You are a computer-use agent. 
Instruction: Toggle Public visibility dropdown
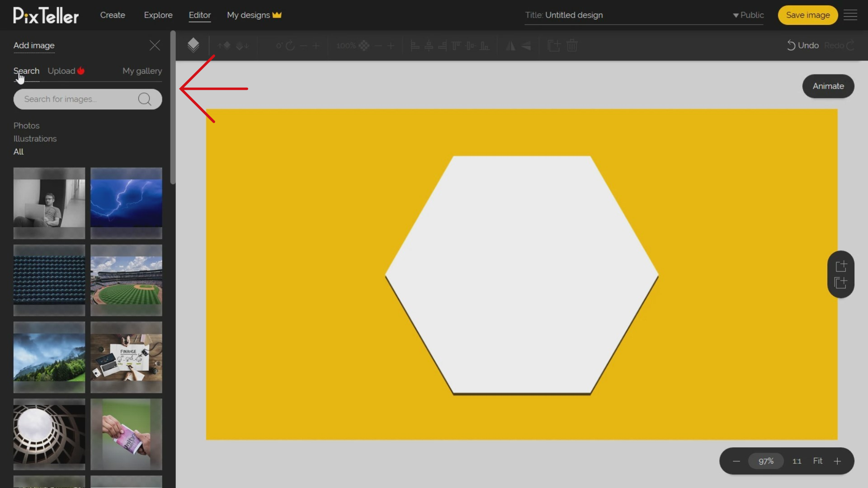(x=748, y=15)
